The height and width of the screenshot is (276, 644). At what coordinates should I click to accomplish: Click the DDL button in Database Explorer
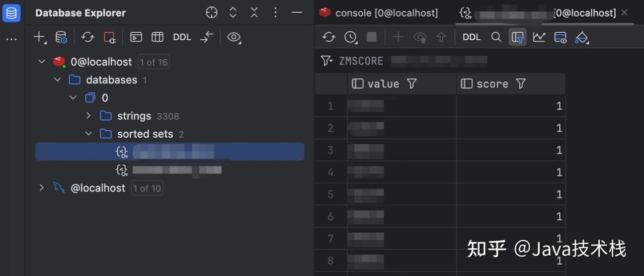182,37
